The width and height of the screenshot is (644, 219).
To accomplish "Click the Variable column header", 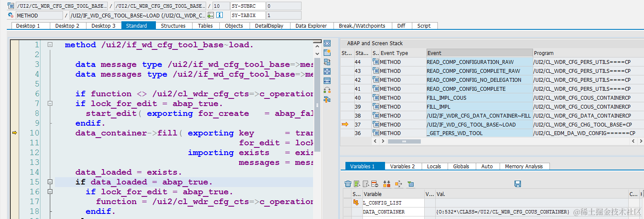I will [x=393, y=194].
